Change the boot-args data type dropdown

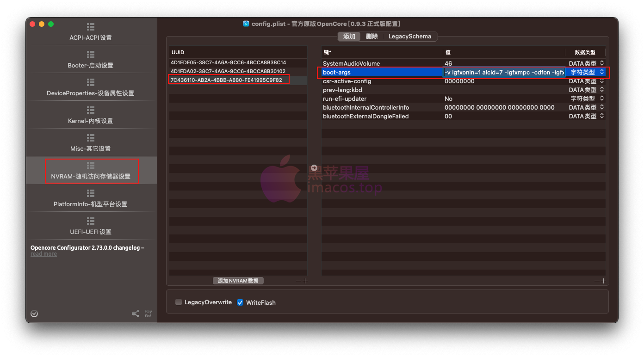click(x=601, y=72)
